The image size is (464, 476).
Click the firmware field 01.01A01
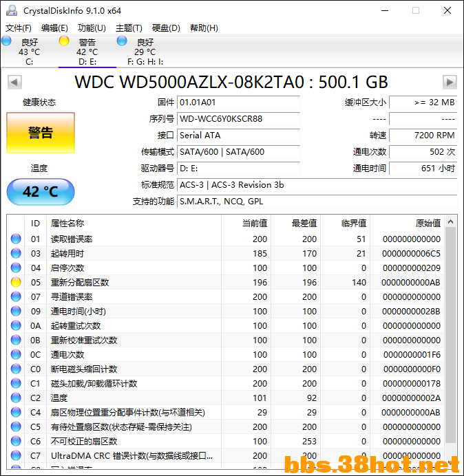point(238,102)
